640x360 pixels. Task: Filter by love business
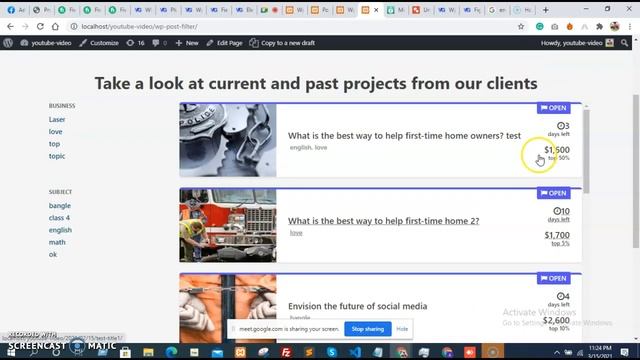pos(56,132)
